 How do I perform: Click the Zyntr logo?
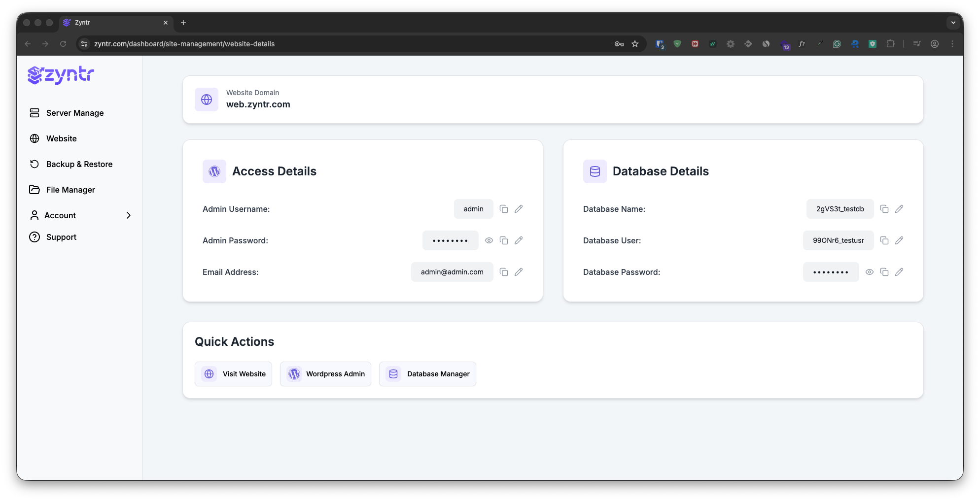(x=61, y=75)
